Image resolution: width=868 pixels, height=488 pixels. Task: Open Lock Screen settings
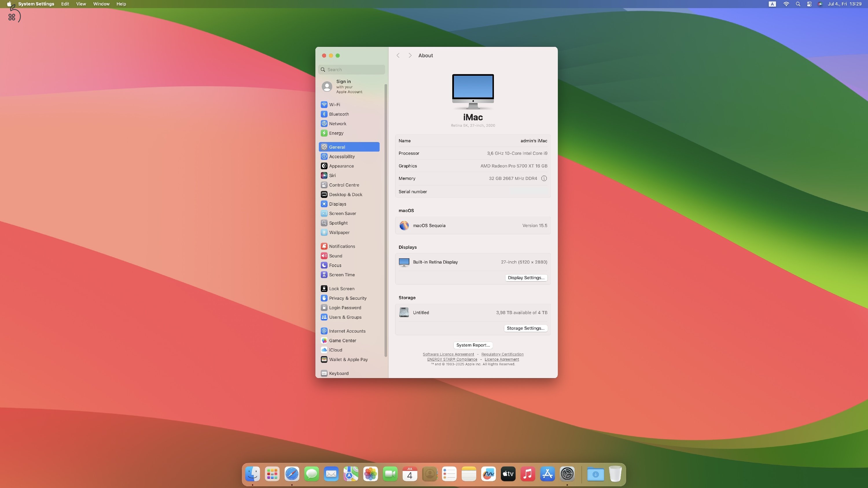pos(349,289)
